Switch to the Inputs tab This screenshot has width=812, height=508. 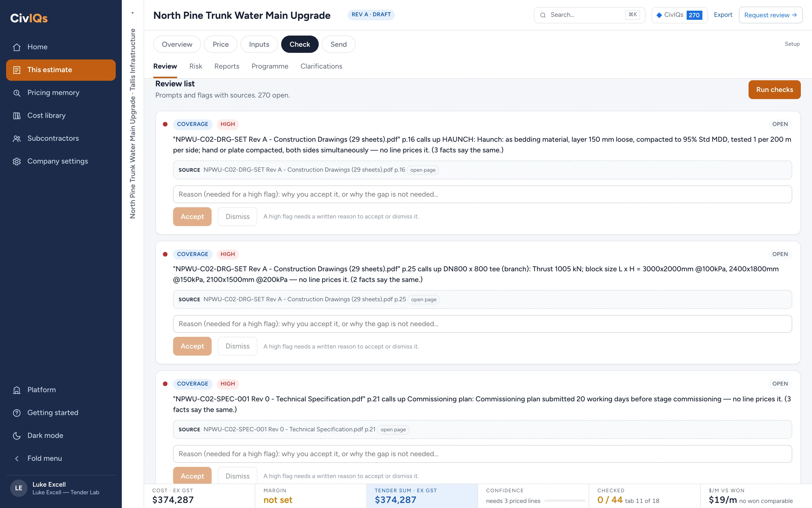[x=259, y=44]
